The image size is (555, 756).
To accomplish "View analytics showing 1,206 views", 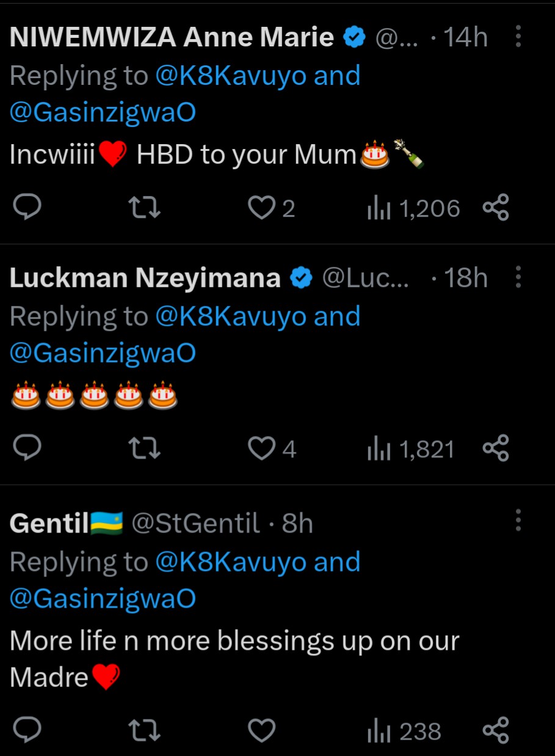I will [413, 208].
